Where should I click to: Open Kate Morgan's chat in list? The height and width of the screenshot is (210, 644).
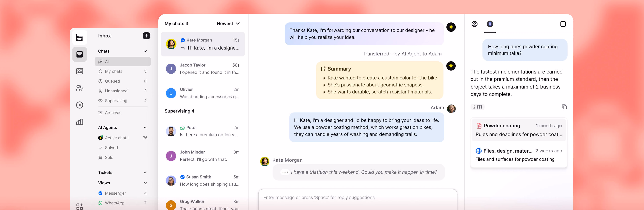coord(203,44)
